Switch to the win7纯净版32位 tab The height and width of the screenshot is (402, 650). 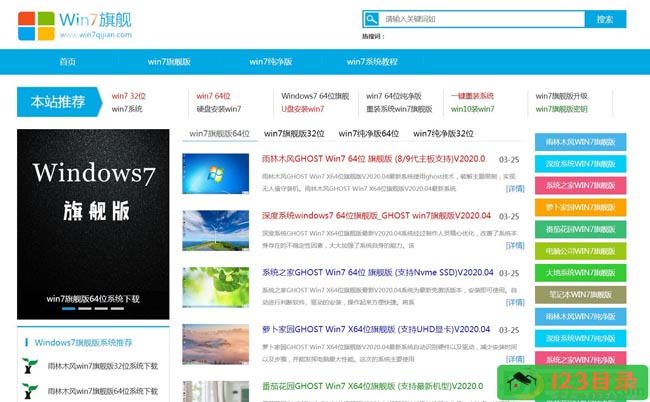coord(443,133)
